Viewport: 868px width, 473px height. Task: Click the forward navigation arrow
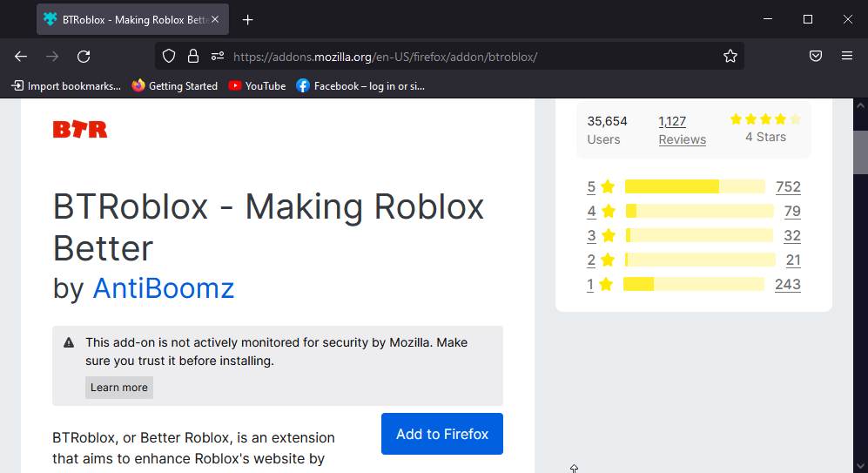click(x=52, y=57)
